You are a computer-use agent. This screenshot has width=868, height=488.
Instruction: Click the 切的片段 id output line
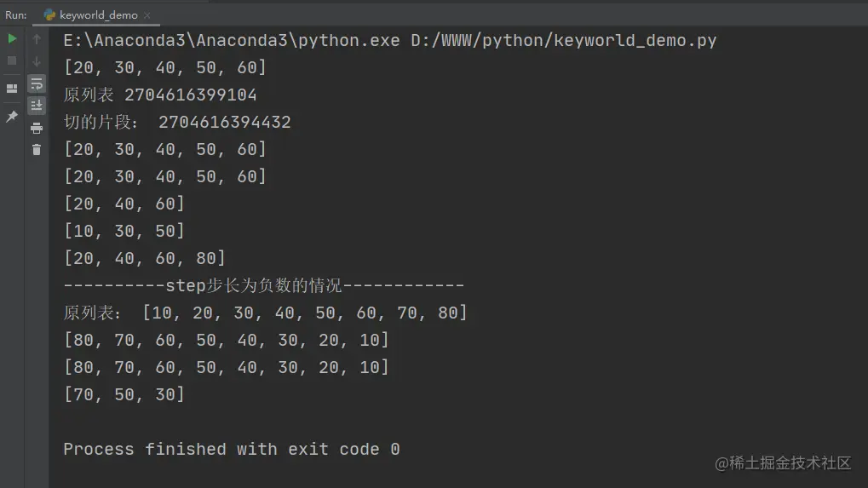coord(177,122)
